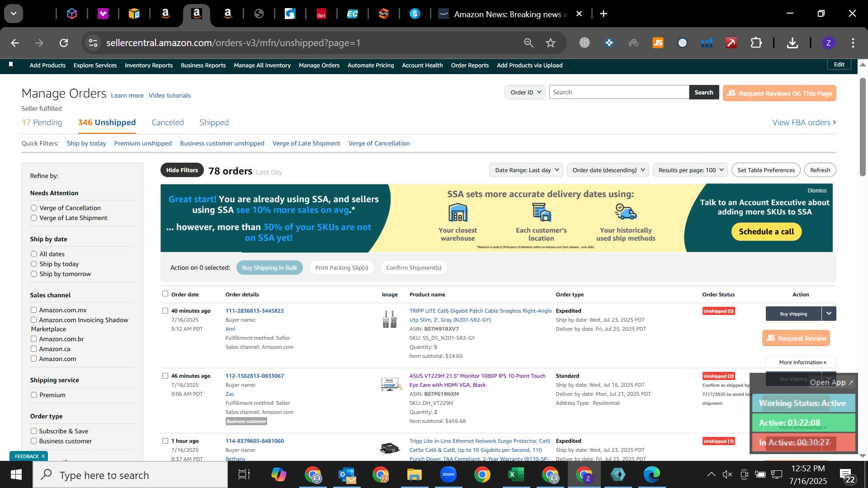Image resolution: width=868 pixels, height=488 pixels.
Task: Close the FEEDBACK tab
Action: (x=43, y=456)
